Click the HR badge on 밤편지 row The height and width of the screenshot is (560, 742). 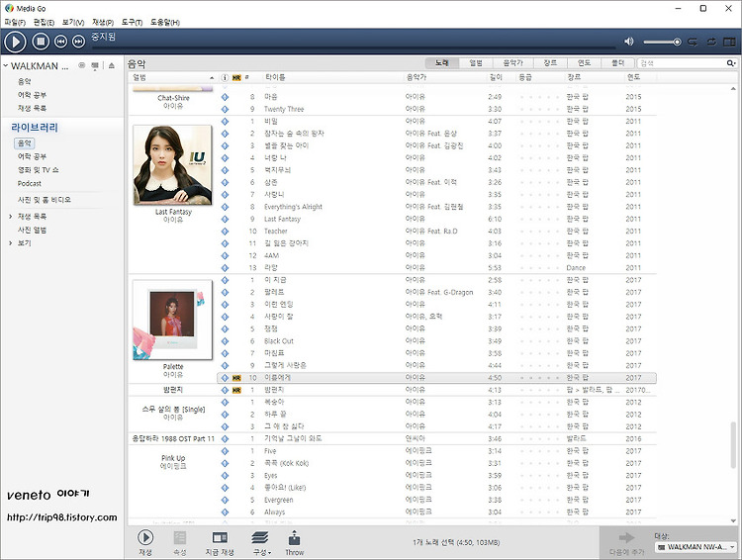tap(236, 390)
